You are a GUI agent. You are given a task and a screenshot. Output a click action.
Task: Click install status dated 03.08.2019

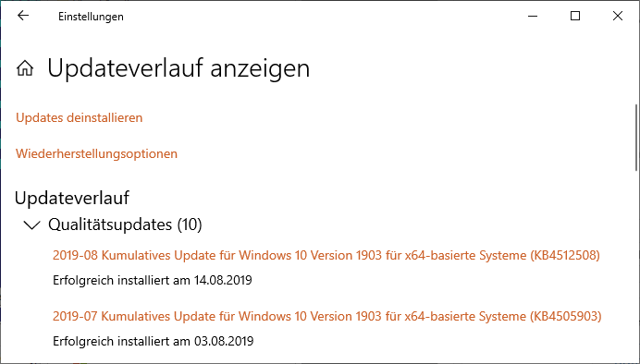[x=153, y=341]
